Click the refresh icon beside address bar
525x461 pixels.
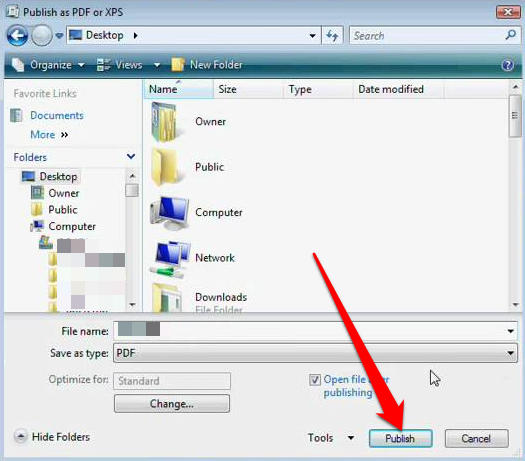click(x=332, y=35)
